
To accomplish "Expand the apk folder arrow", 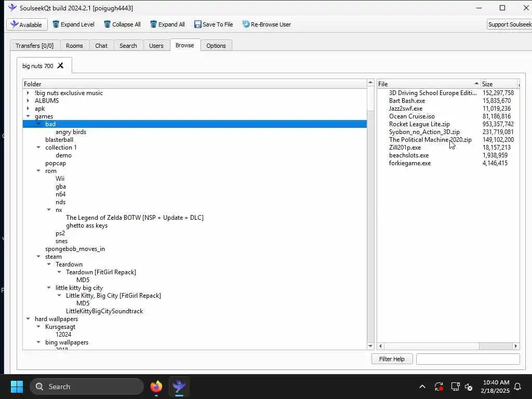I will click(28, 108).
